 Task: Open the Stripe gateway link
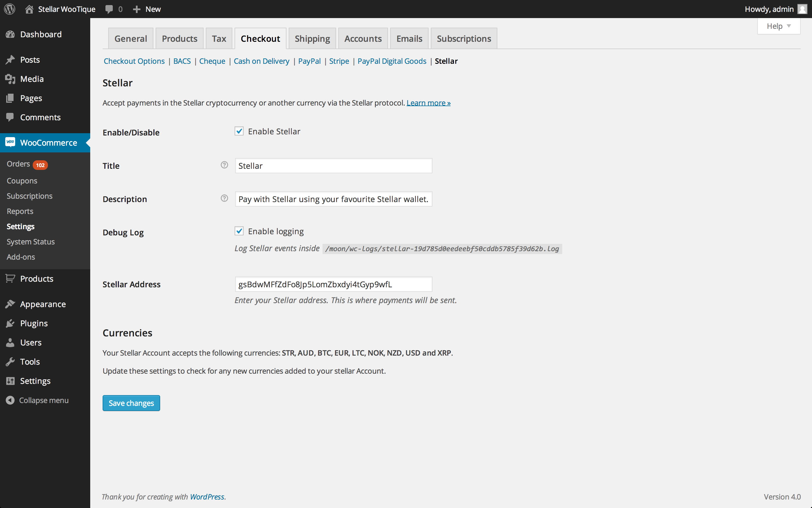[339, 61]
